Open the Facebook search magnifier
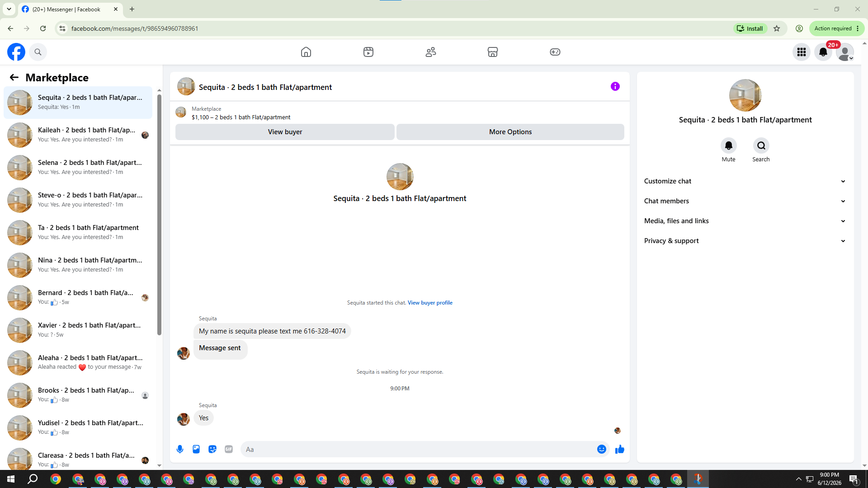The image size is (868, 488). [38, 52]
